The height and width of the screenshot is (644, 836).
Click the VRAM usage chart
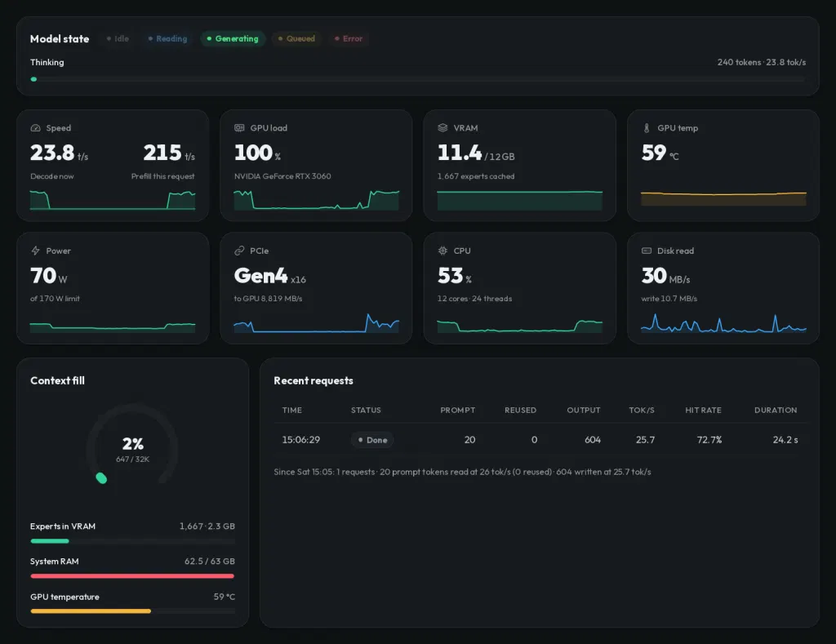coord(520,200)
